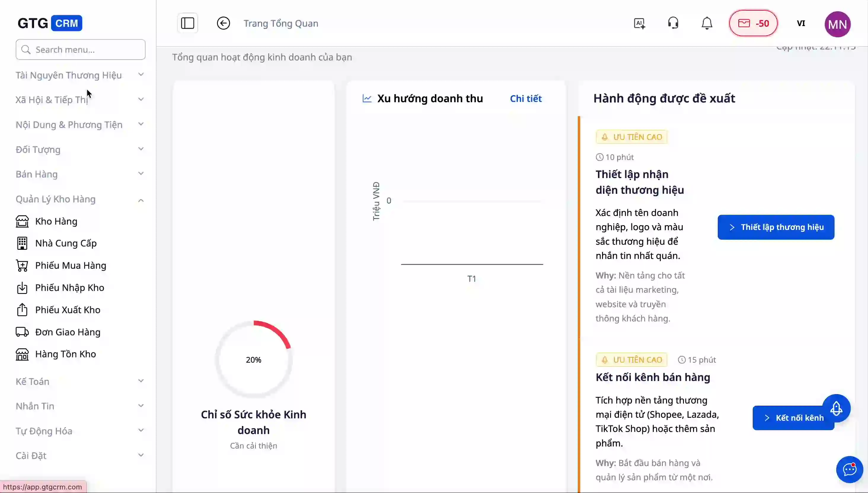Select Đơn Giao Hàng truck icon

(x=22, y=332)
